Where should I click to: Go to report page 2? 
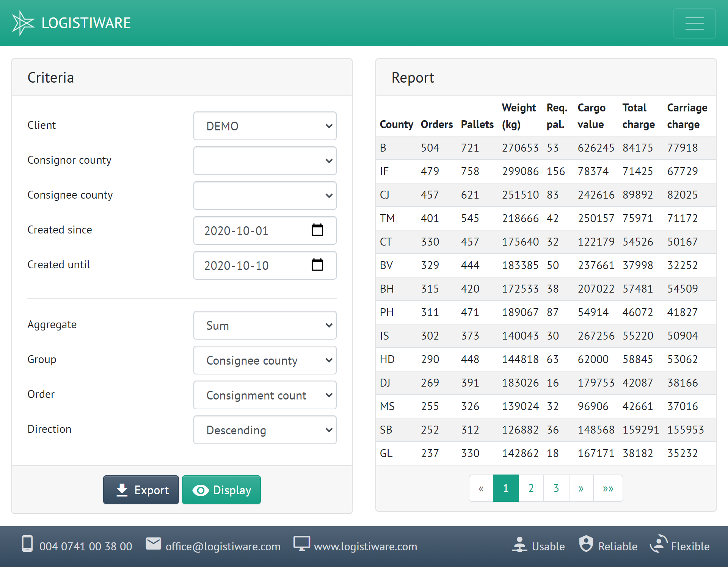coord(531,488)
